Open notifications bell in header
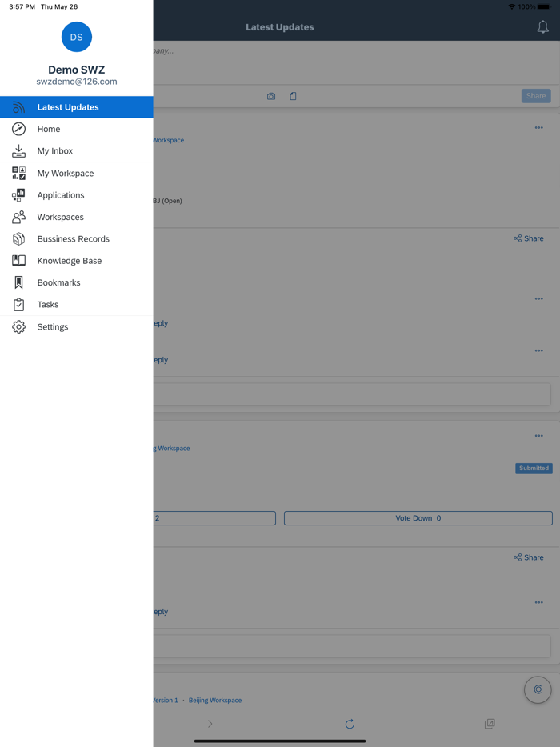 [x=543, y=27]
